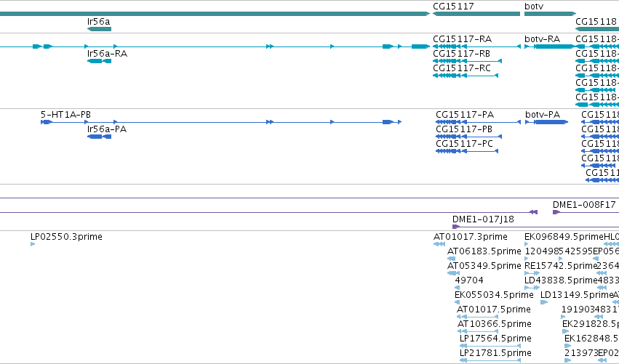The image size is (619, 364).
Task: Select the CG15117-RB transcript
Action: click(x=461, y=54)
